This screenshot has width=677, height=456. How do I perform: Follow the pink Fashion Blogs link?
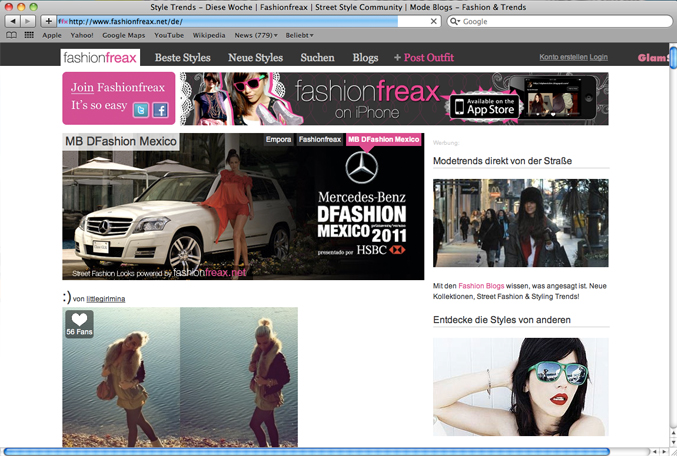click(x=481, y=286)
